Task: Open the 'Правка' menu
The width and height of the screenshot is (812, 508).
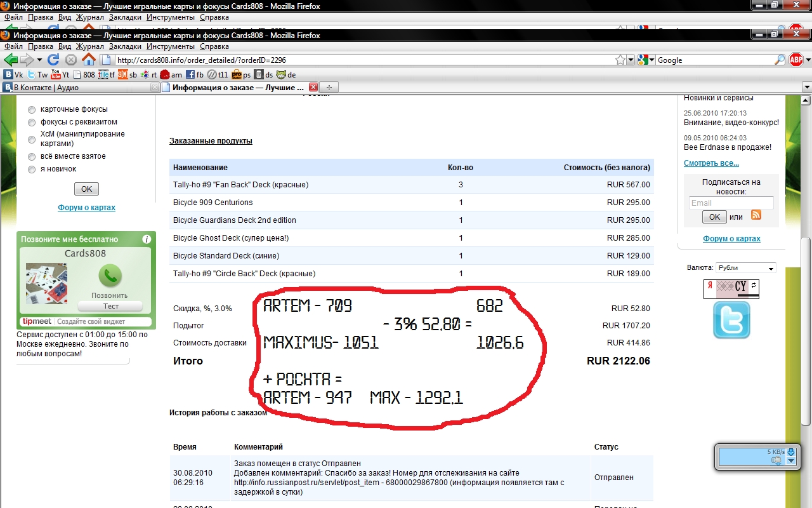Action: click(x=41, y=46)
